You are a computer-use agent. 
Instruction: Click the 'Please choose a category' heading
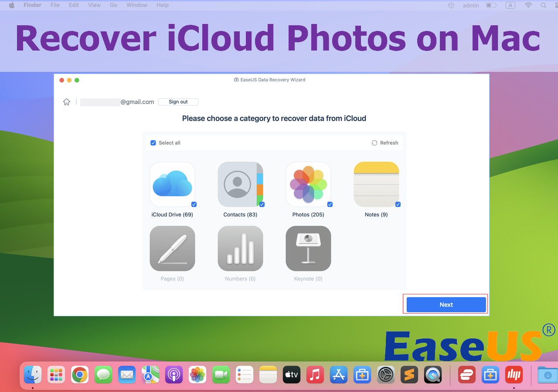274,118
